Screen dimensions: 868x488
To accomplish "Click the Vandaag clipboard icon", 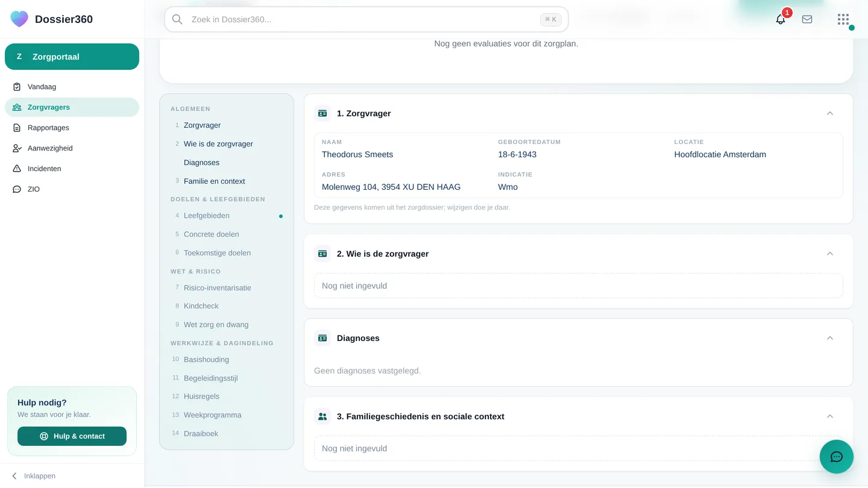I will click(x=17, y=87).
